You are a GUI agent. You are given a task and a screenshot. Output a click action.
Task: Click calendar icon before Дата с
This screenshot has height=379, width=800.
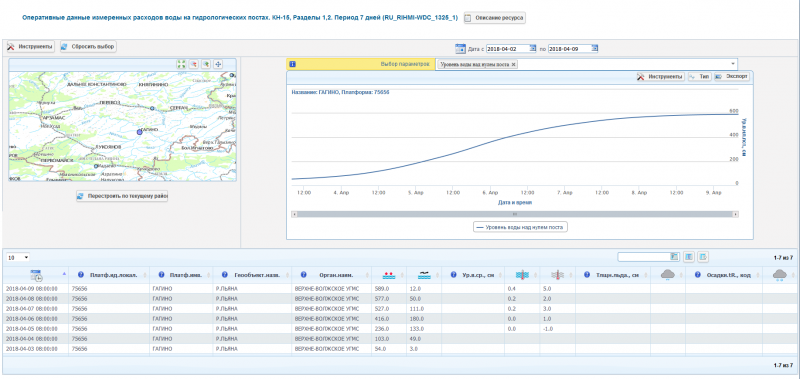click(x=460, y=48)
